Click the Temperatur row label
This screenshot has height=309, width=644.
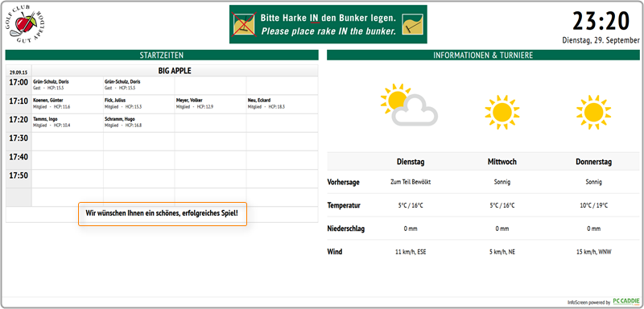(x=344, y=205)
